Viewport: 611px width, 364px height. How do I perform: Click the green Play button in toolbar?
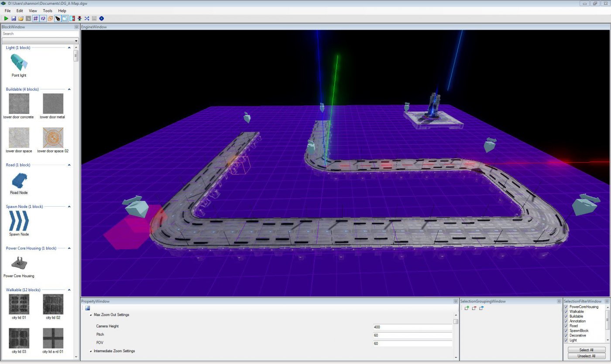tap(6, 18)
